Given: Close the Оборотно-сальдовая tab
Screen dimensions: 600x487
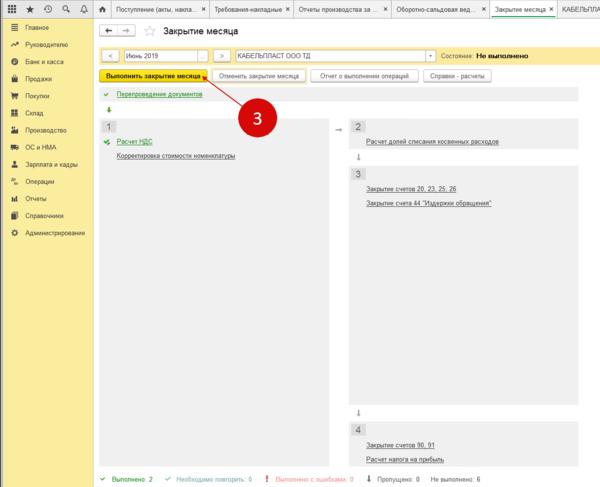Looking at the screenshot, I should point(484,9).
